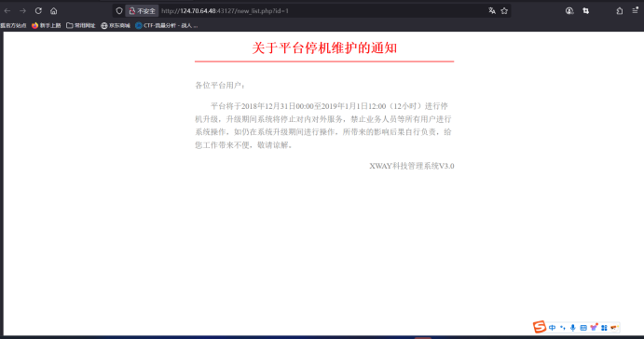Open the 常用网址 bookmarks folder

tap(81, 25)
